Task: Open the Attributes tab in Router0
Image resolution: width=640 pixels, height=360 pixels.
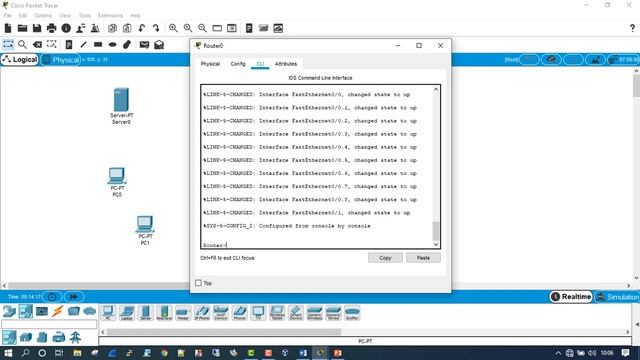Action: pyautogui.click(x=286, y=64)
